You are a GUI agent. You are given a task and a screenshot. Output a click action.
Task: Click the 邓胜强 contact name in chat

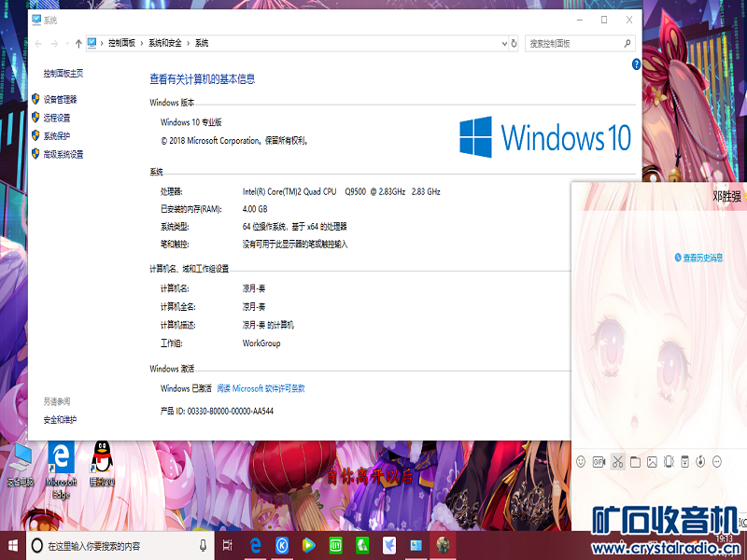click(x=726, y=196)
